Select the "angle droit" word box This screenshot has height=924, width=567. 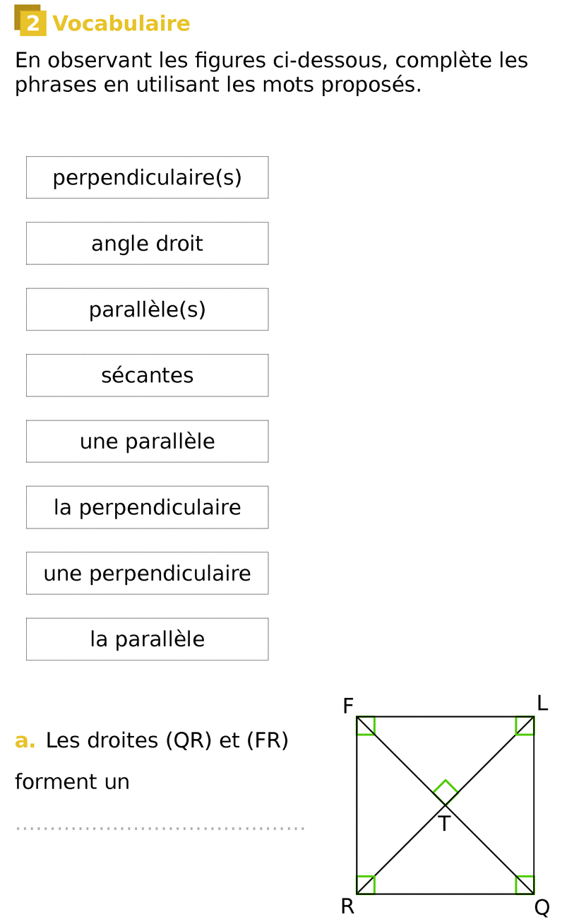(x=147, y=244)
